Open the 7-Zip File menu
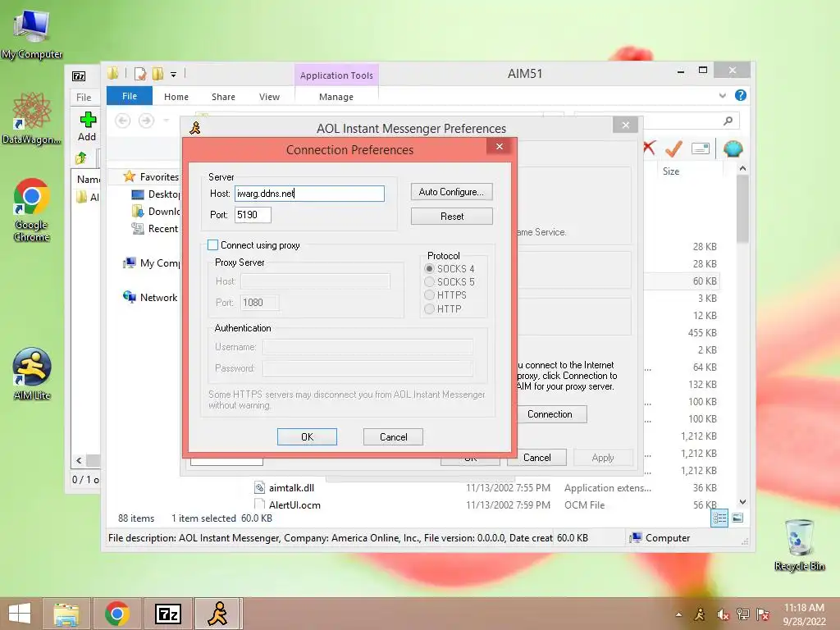840x630 pixels. (x=84, y=98)
